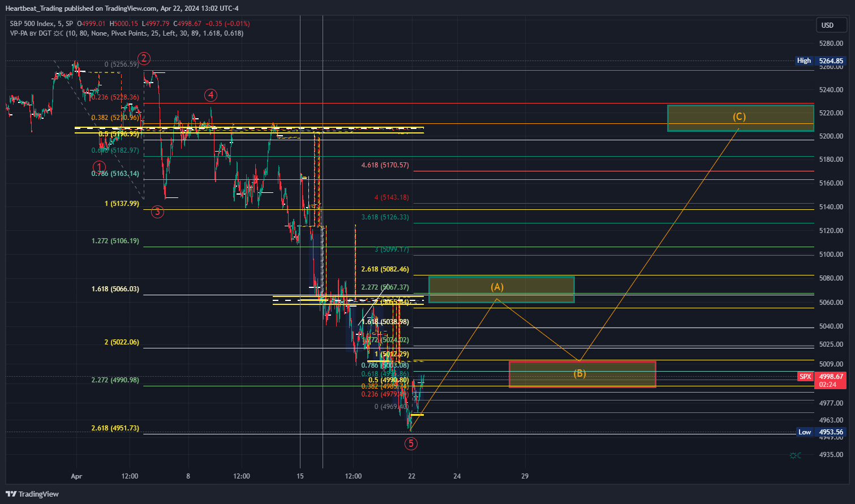The width and height of the screenshot is (855, 504).
Task: Click fib label 2.272 (4990.98)
Action: (x=115, y=380)
